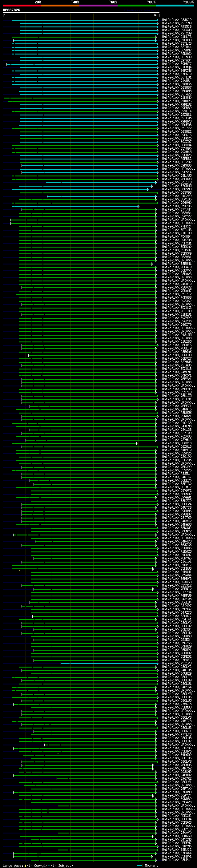The width and height of the screenshot is (197, 868).
Task: Click the cyan alignment bar of UniRef100_A5Z1P8
Action: (x=110, y=664)
